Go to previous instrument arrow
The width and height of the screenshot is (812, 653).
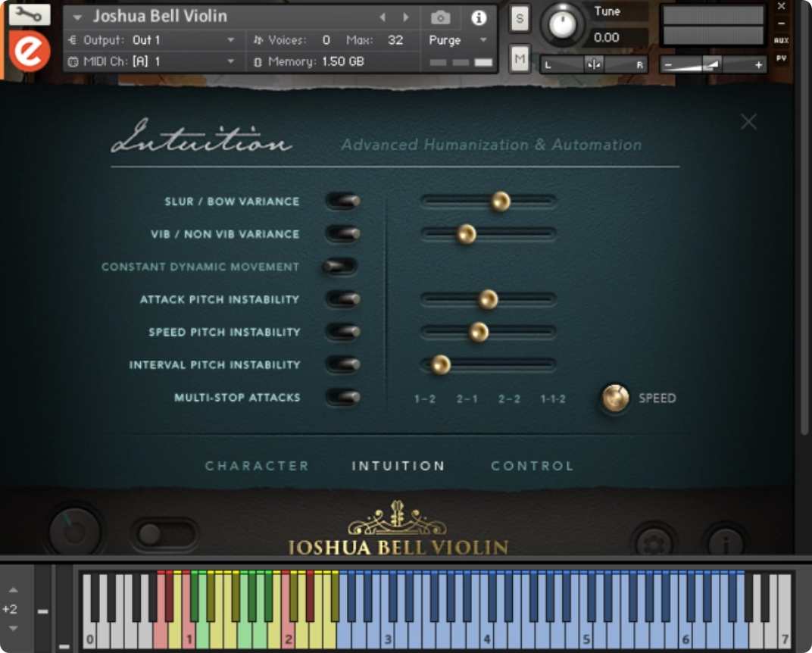383,17
